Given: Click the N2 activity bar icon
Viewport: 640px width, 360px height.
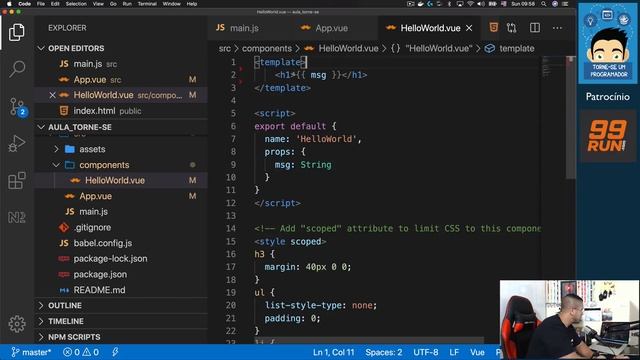Looking at the screenshot, I should (x=17, y=218).
